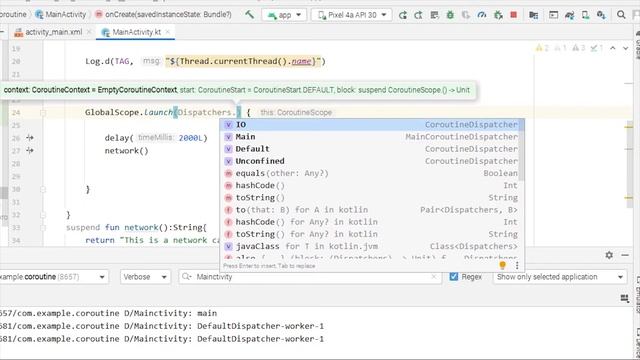Choose hashCode() returning Int first entry
Viewport: 640px width, 360px height.
[371, 186]
